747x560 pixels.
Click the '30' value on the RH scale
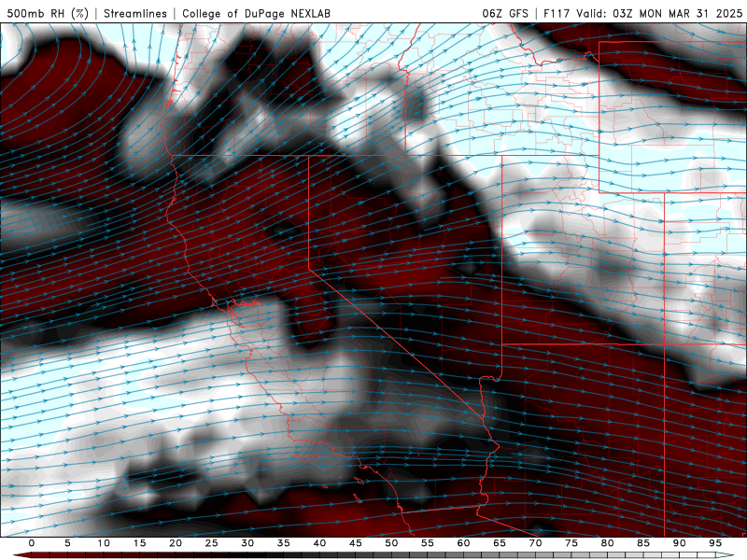[x=247, y=543]
